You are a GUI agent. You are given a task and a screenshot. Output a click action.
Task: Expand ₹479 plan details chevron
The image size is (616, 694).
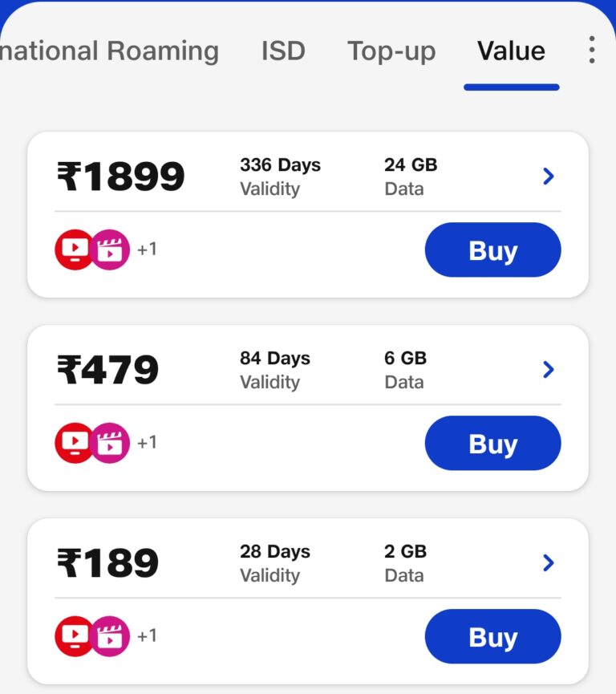point(549,370)
